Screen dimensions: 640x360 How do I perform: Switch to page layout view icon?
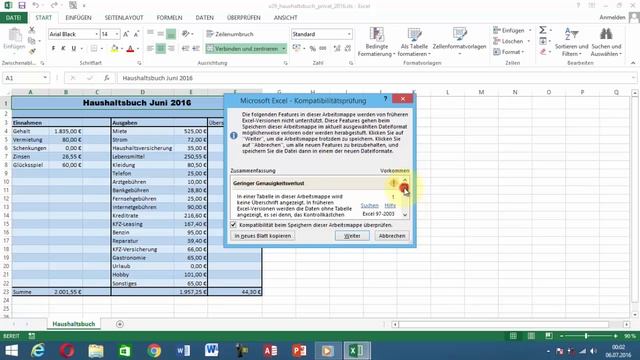point(531,336)
